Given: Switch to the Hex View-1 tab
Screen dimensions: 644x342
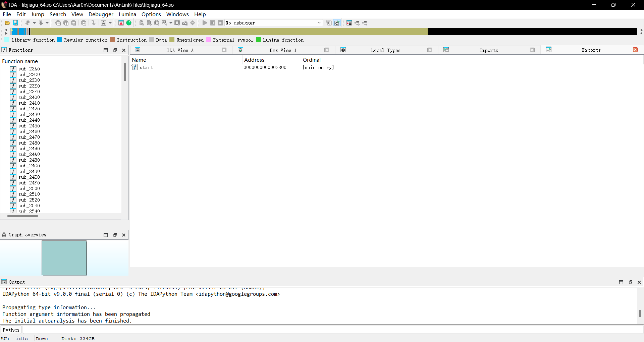Looking at the screenshot, I should [x=283, y=50].
